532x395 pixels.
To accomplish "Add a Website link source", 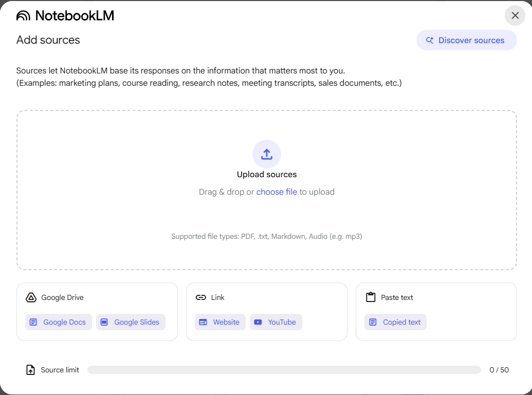I will tap(220, 322).
